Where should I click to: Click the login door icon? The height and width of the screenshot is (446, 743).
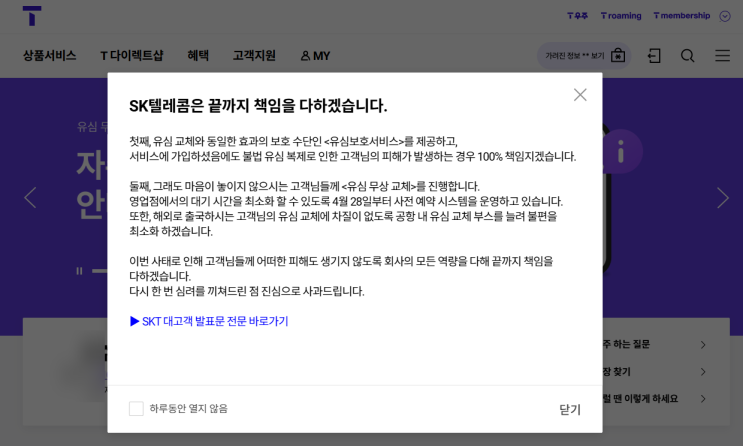654,56
